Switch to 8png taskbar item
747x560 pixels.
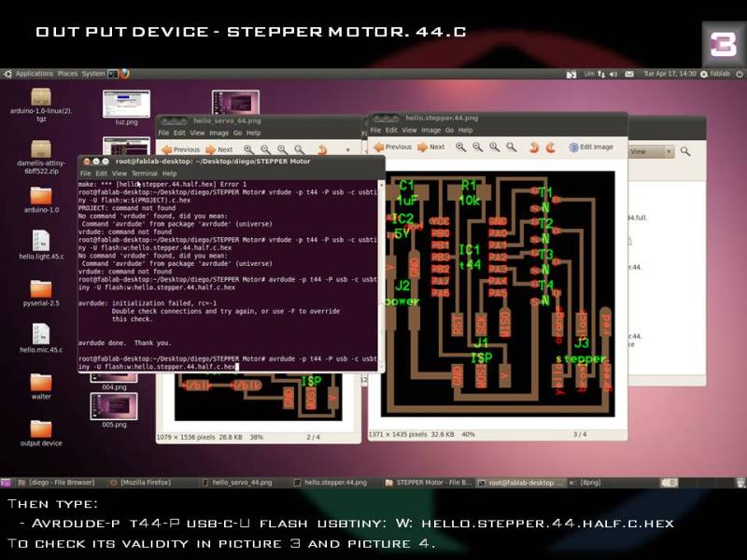pos(586,483)
